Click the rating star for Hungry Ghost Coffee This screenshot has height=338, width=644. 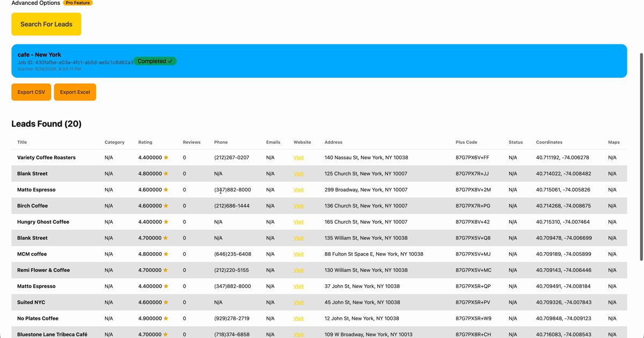166,222
